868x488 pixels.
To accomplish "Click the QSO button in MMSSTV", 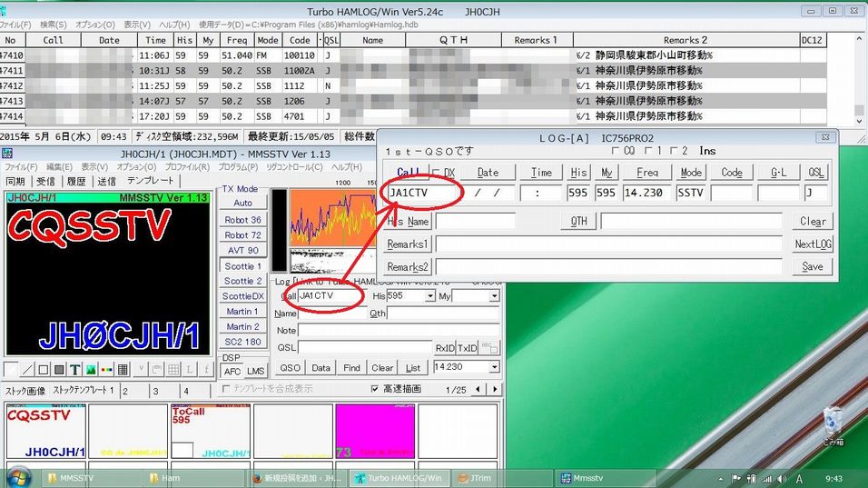I will (x=290, y=367).
